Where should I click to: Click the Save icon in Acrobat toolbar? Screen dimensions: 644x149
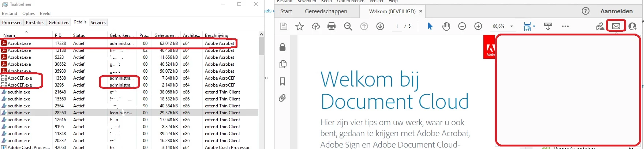pos(284,26)
